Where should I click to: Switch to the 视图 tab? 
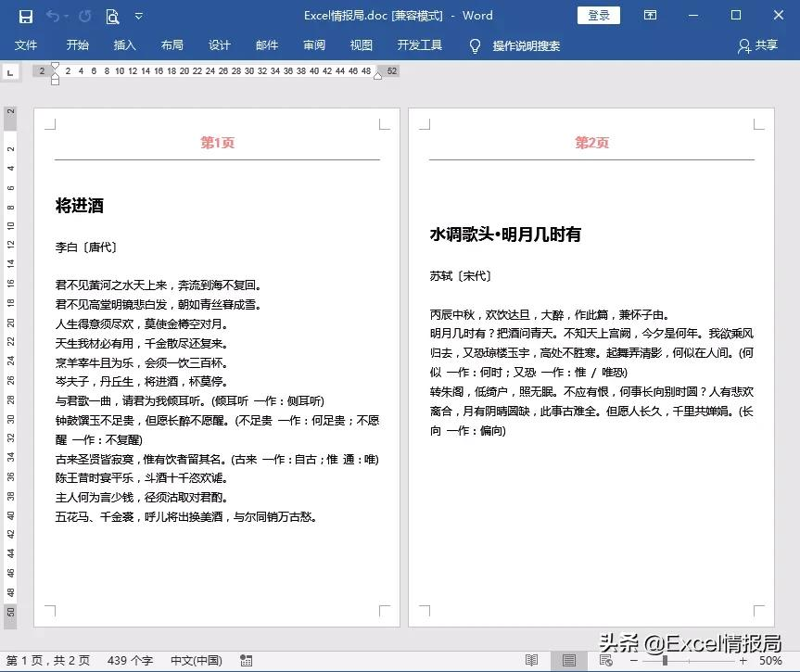[362, 44]
